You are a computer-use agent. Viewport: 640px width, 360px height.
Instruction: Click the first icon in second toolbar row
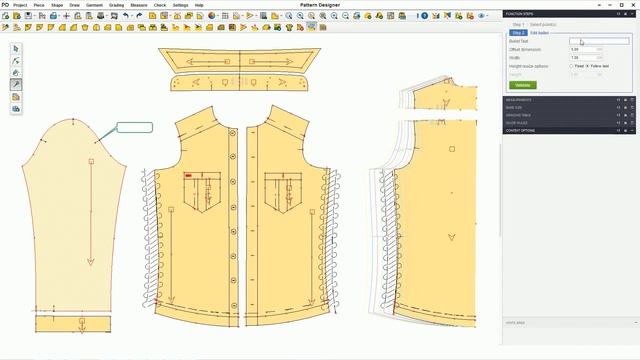[x=6, y=27]
